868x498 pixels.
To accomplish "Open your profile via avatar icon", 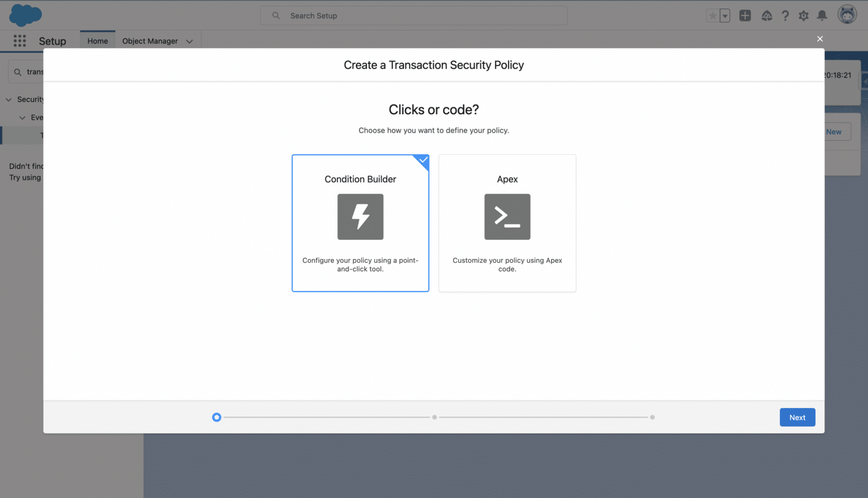I will (x=846, y=14).
